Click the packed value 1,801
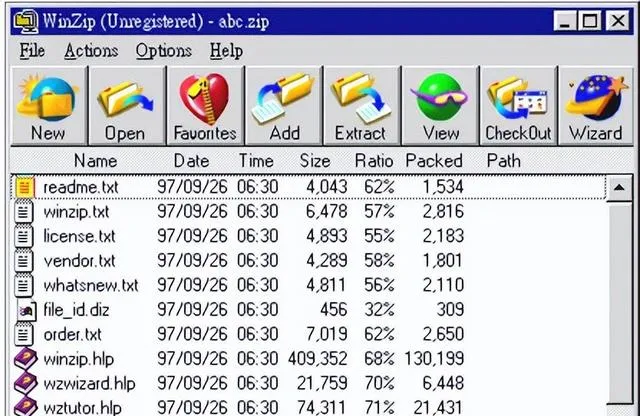The image size is (640, 416). tap(443, 261)
